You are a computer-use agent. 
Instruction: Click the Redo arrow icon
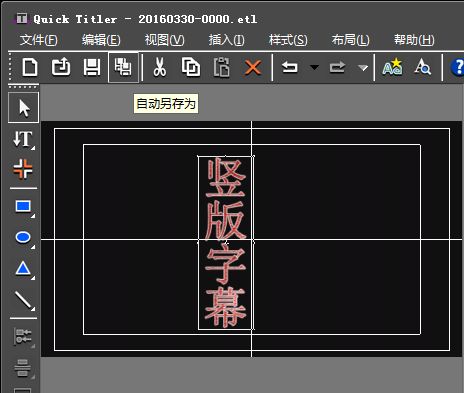click(x=337, y=67)
